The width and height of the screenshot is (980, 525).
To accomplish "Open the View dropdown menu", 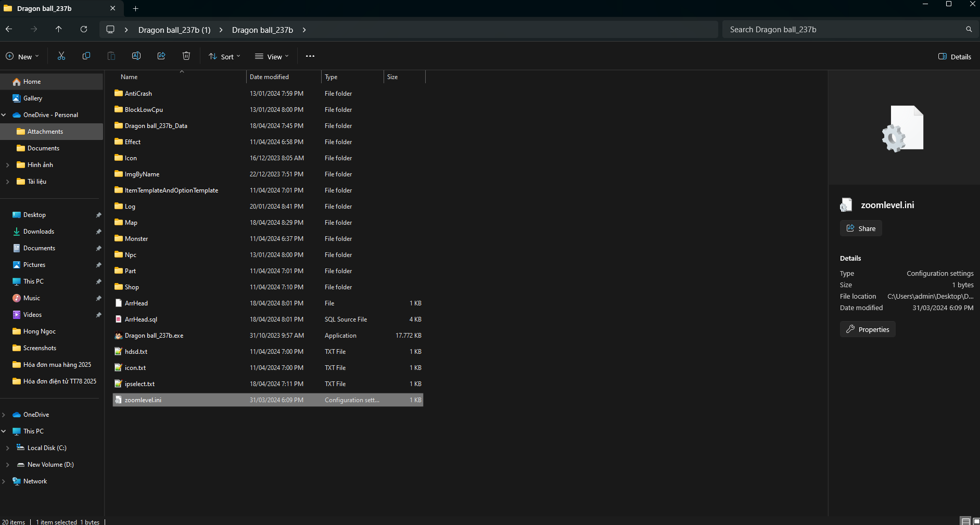I will point(271,57).
